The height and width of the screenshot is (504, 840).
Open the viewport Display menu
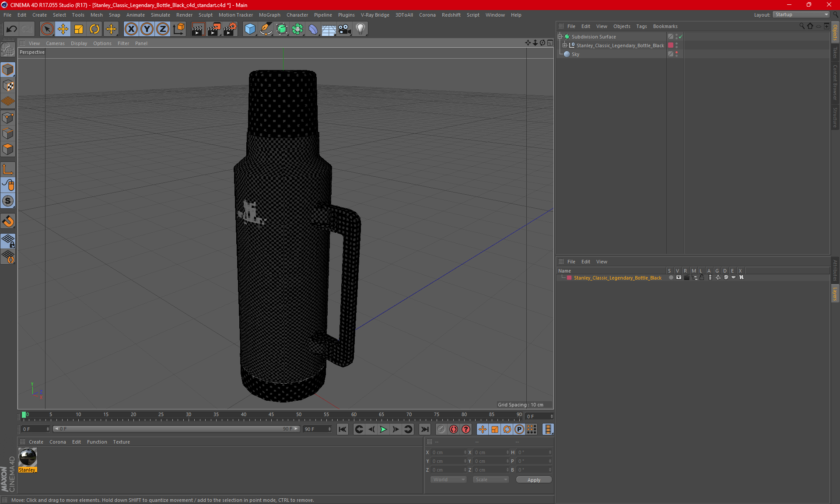coord(79,43)
